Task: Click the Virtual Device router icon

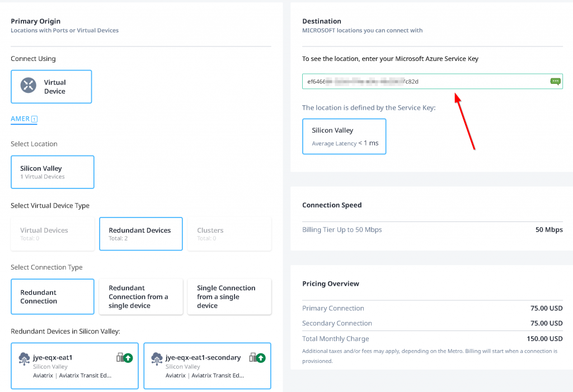Action: click(x=28, y=86)
